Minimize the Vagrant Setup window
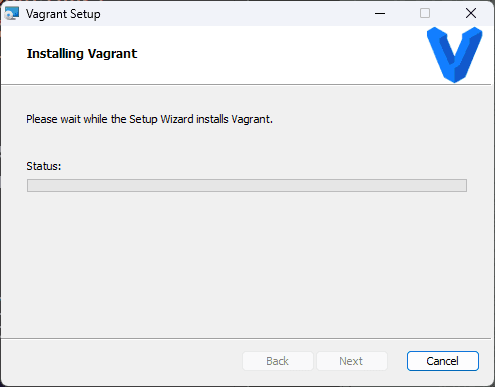This screenshot has width=495, height=387. click(x=380, y=14)
